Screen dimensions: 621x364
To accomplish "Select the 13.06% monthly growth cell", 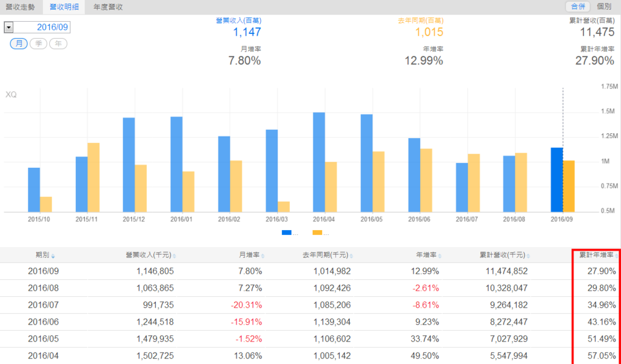I will click(248, 356).
